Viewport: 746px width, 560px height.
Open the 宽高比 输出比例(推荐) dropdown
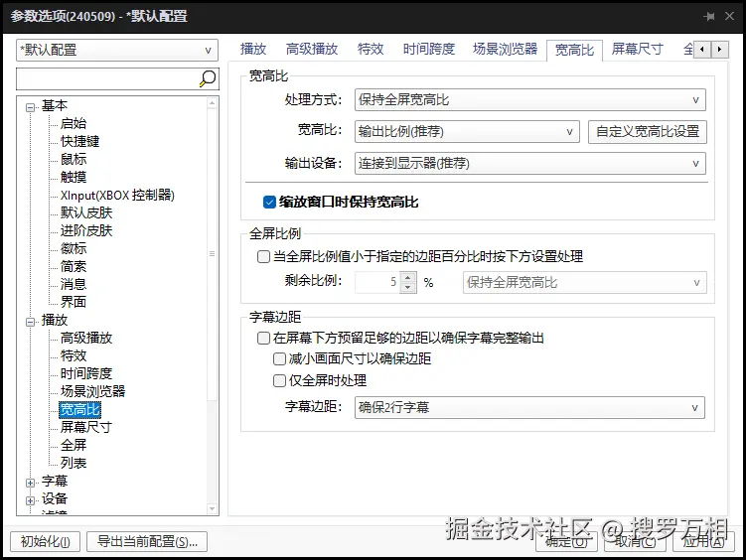pos(467,132)
